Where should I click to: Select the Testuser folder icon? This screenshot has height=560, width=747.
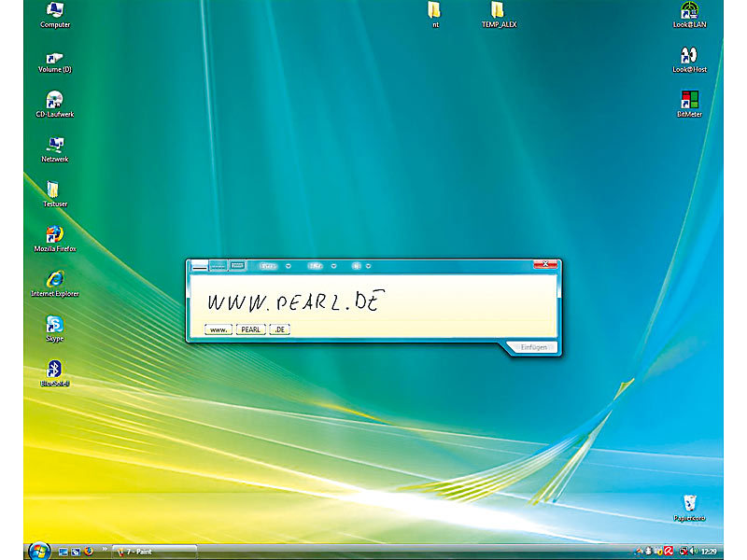[x=55, y=194]
